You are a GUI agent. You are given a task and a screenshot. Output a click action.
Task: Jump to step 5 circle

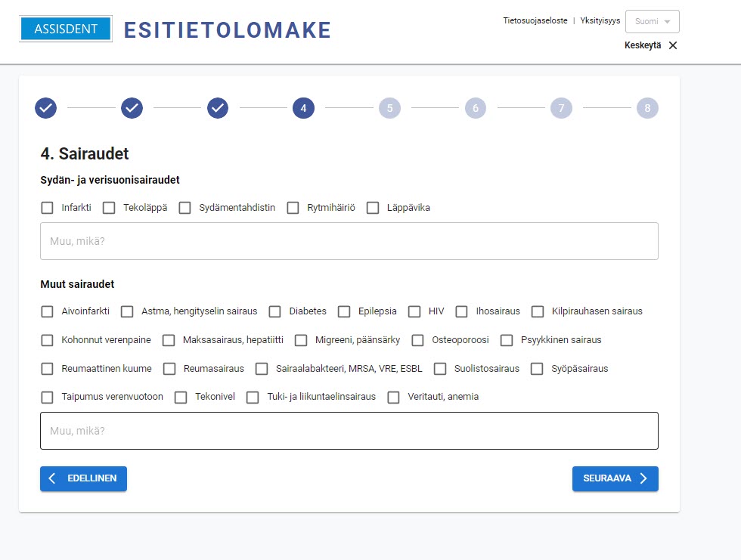(x=390, y=108)
